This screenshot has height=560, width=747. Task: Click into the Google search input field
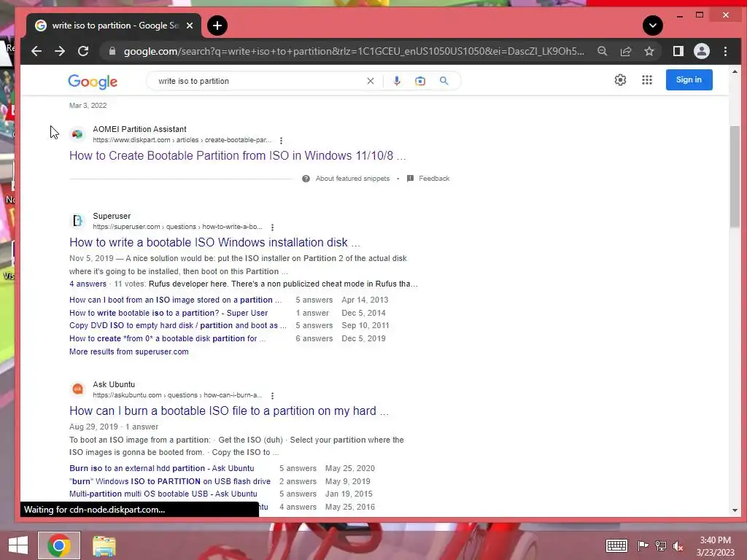[x=259, y=81]
